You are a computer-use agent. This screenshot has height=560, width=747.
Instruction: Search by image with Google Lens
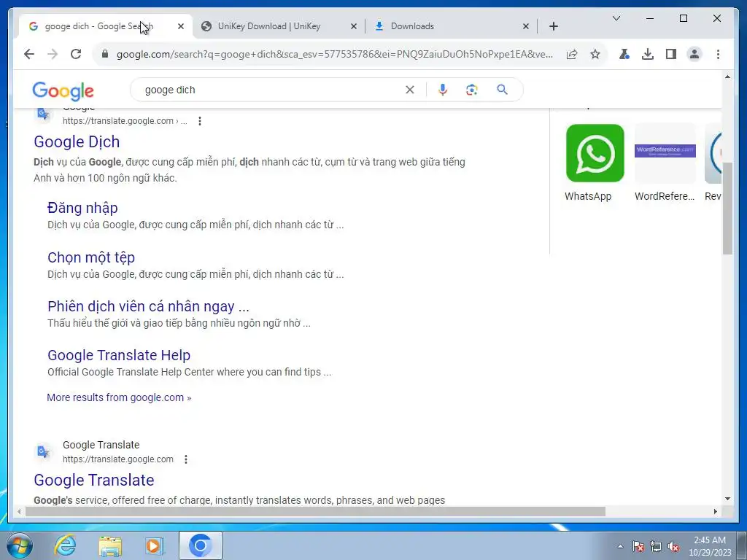pos(472,90)
